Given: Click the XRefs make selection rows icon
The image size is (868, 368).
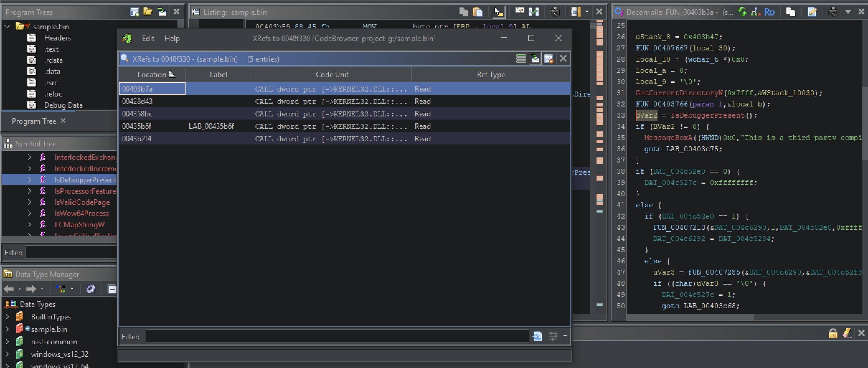Looking at the screenshot, I should [521, 59].
